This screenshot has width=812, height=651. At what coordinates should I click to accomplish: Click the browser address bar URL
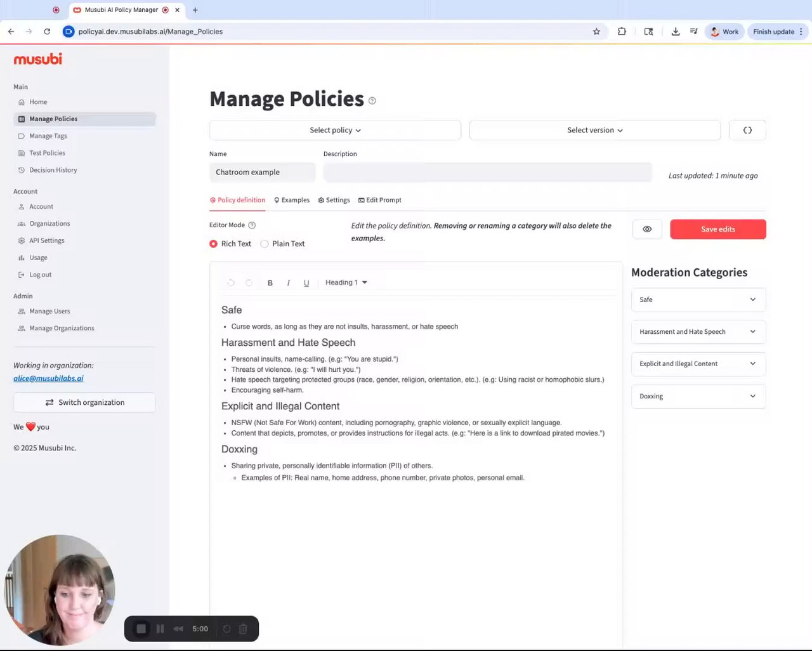[x=150, y=31]
